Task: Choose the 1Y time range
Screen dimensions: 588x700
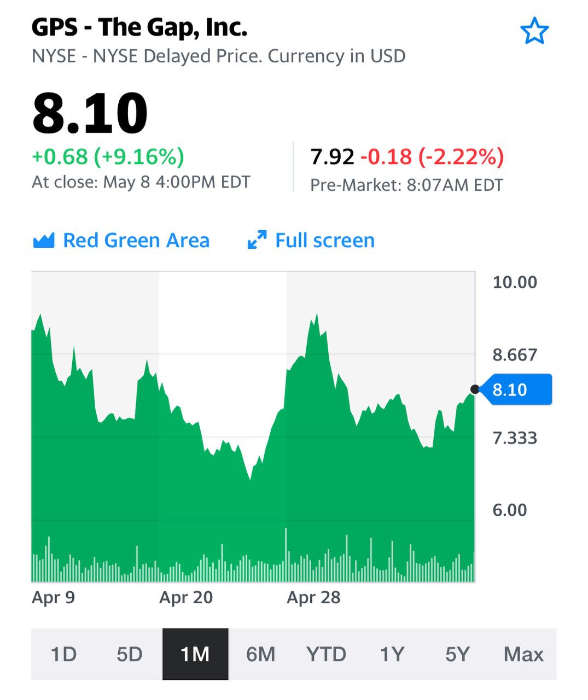Action: click(392, 654)
